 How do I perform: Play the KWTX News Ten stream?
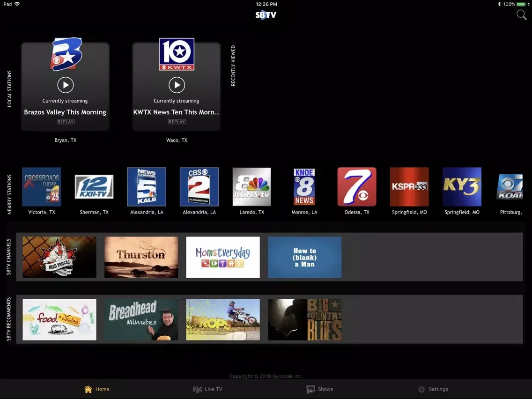click(177, 85)
